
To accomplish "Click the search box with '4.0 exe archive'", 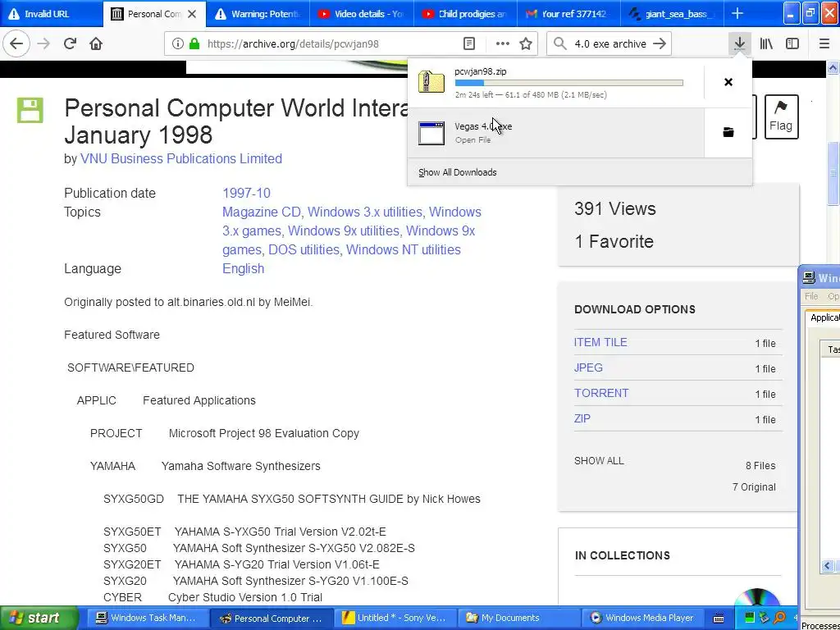I will tap(610, 44).
